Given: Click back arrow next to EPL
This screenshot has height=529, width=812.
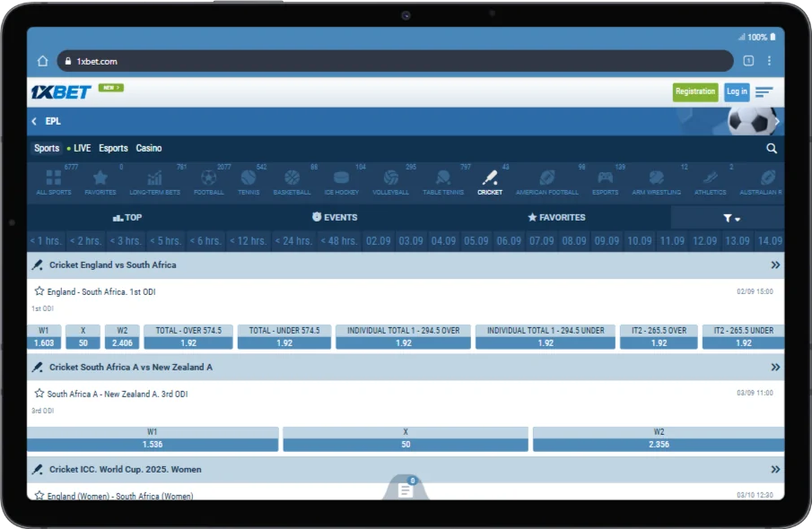Looking at the screenshot, I should coord(34,121).
